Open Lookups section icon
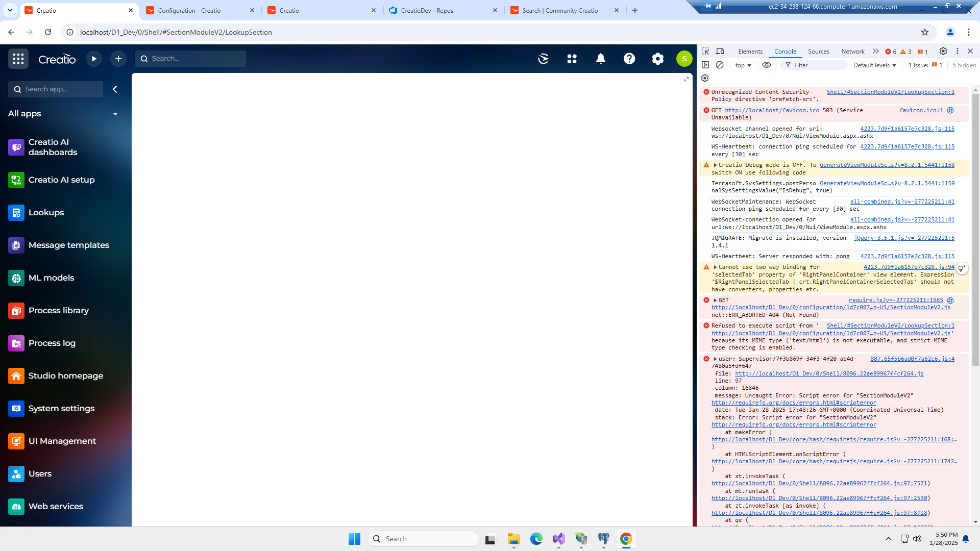 click(16, 213)
